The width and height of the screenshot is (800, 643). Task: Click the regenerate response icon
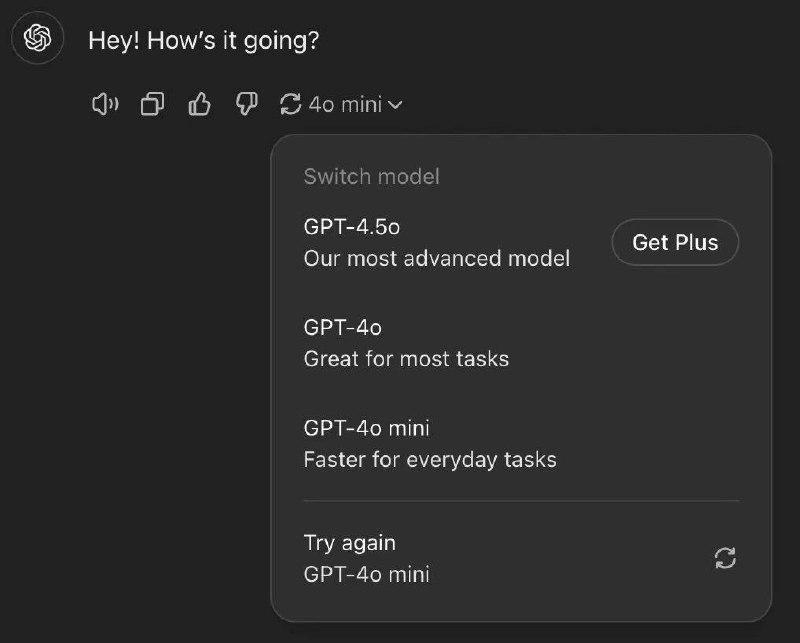tap(290, 104)
